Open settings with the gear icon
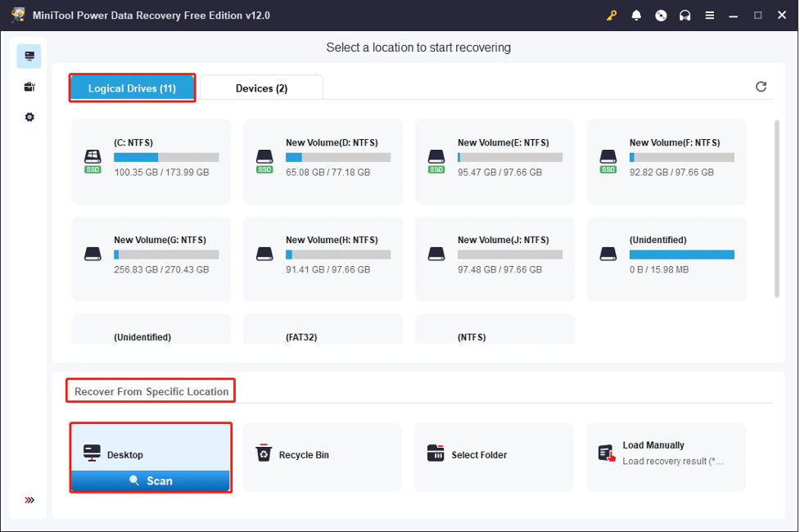This screenshot has height=532, width=800. [x=29, y=116]
